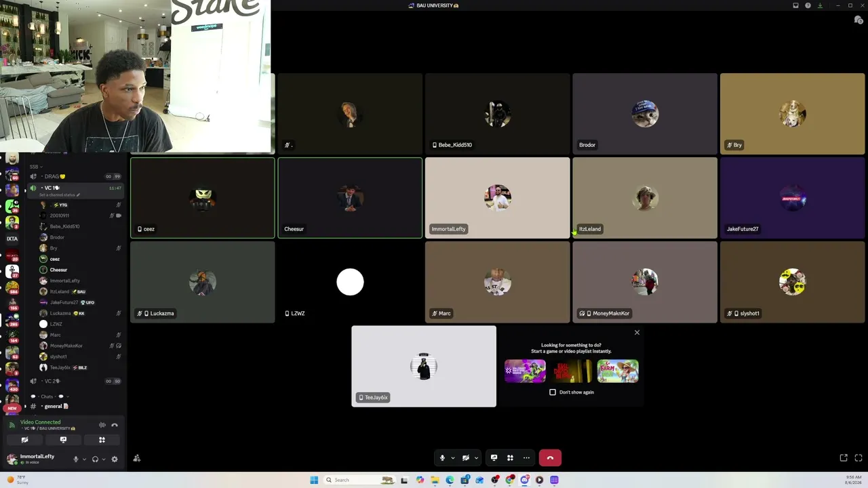The image size is (868, 488).
Task: Open Google Chrome from the taskbar
Action: pos(509,480)
